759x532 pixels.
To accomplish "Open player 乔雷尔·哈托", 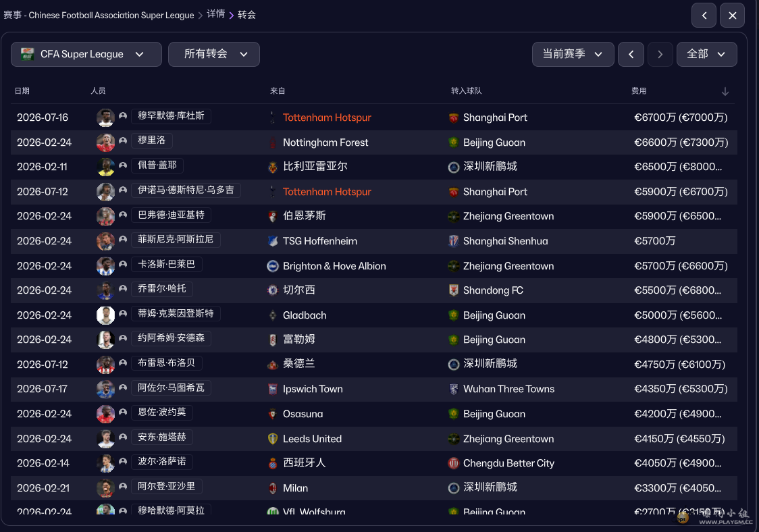I will [161, 289].
